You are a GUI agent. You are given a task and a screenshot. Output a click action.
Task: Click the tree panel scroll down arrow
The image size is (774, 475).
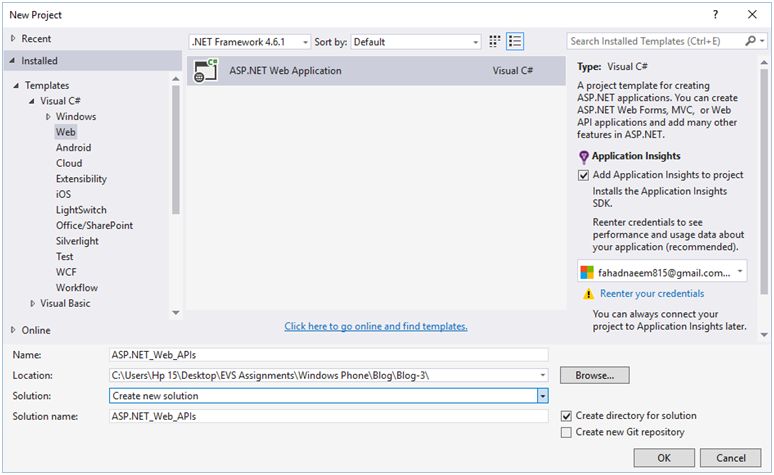point(176,313)
